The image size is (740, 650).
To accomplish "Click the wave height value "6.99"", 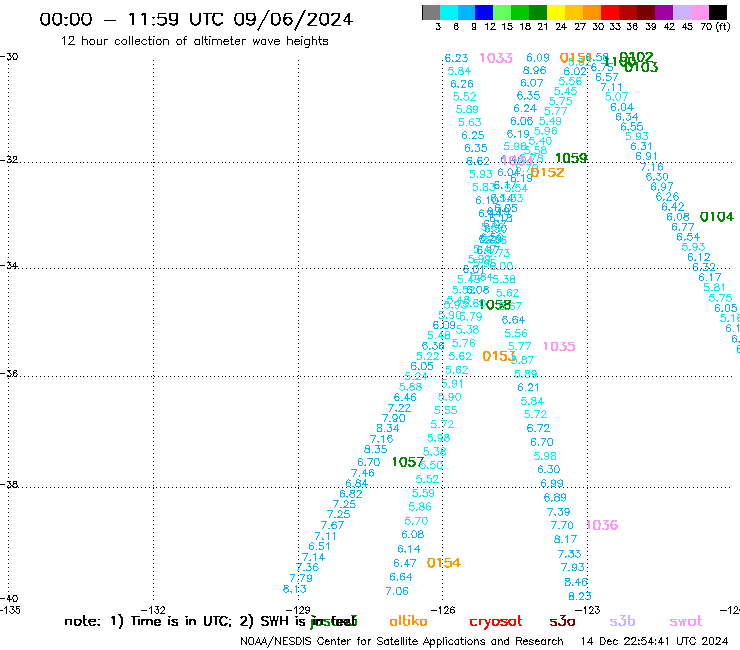I will click(x=552, y=483).
